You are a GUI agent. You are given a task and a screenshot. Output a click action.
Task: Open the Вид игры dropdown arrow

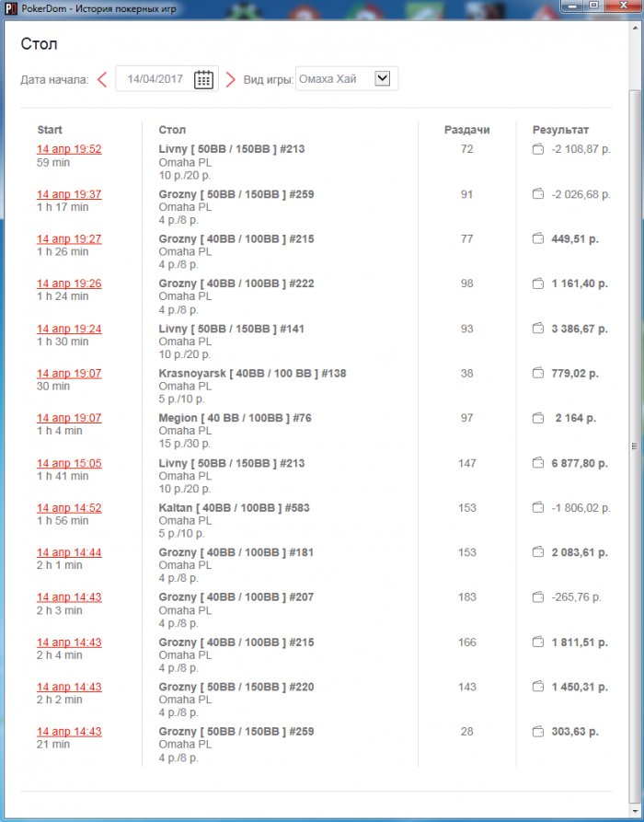click(x=383, y=79)
